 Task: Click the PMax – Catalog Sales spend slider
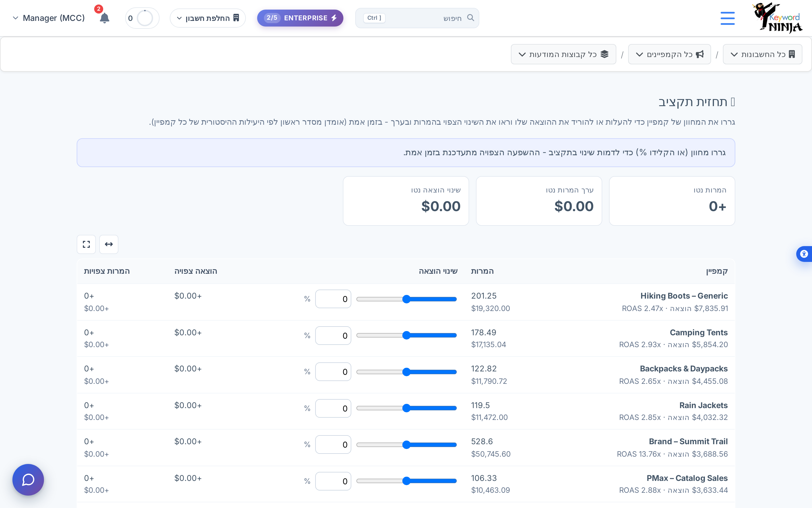pos(406,481)
